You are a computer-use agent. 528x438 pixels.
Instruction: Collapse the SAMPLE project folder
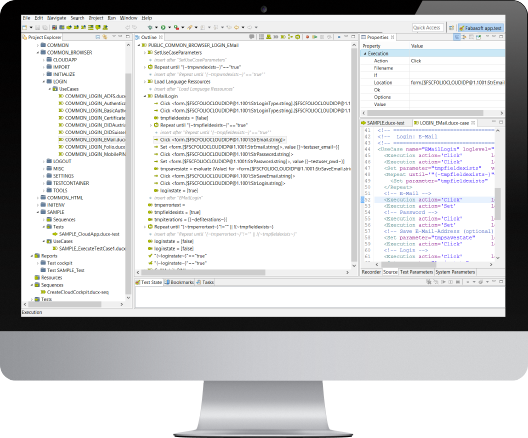38,212
